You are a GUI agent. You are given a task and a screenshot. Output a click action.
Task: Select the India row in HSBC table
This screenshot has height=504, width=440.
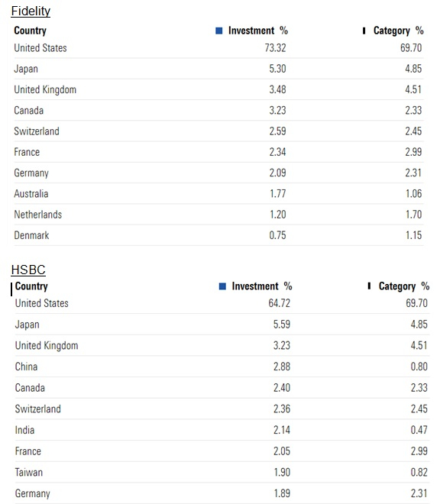coord(222,430)
